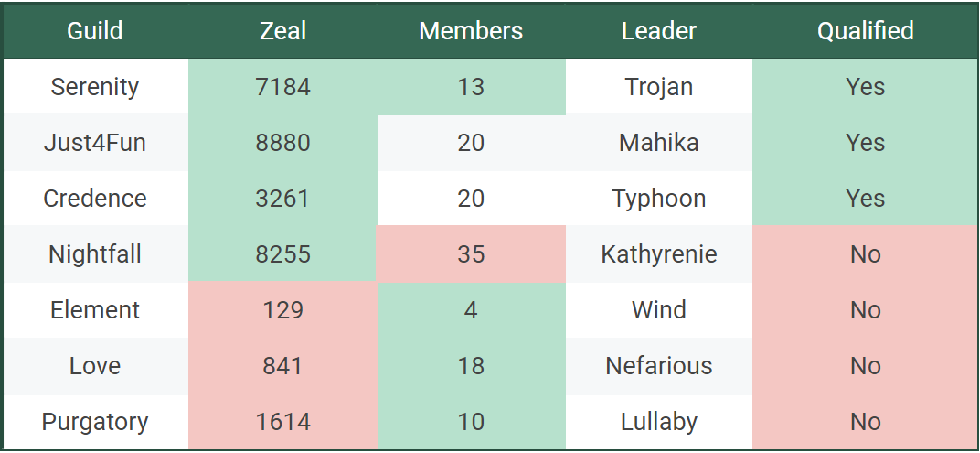Click Qualified No cell for Element
Viewport: 980px width, 453px height.
click(x=865, y=310)
